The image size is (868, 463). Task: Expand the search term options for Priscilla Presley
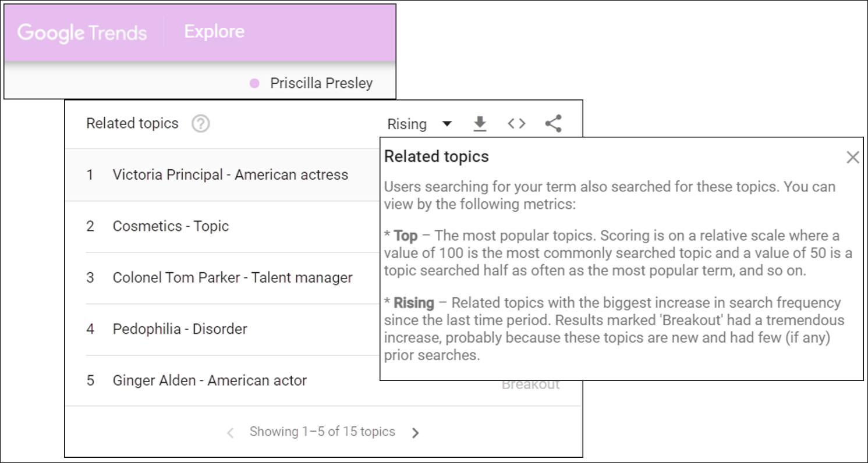tap(321, 83)
